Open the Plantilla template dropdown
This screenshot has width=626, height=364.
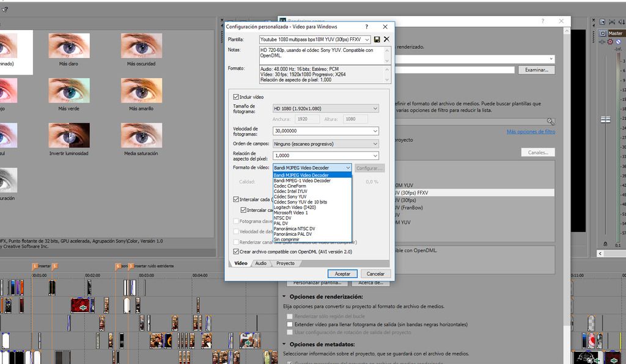(x=367, y=40)
